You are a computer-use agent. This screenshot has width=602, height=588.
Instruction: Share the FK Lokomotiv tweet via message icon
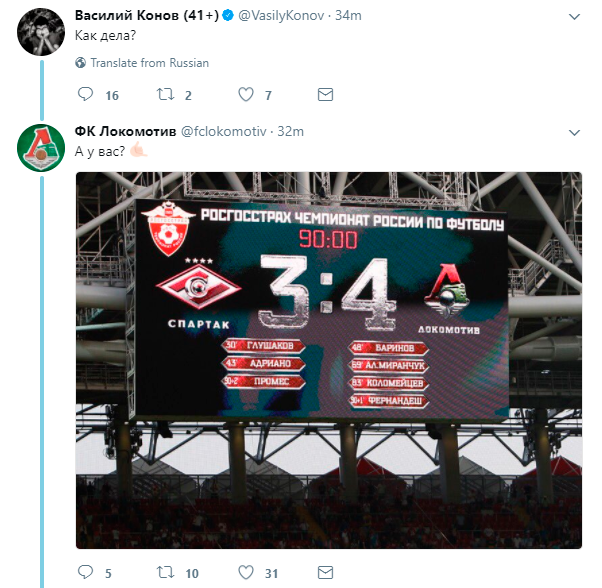tap(324, 573)
